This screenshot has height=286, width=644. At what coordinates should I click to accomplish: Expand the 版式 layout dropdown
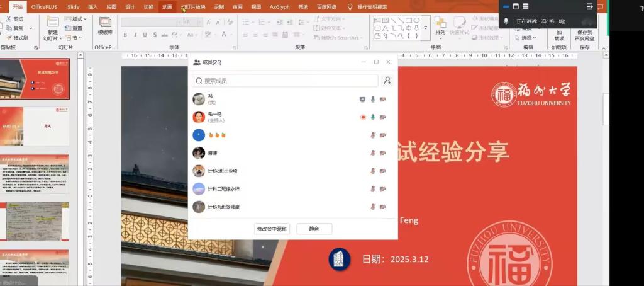tap(78, 19)
